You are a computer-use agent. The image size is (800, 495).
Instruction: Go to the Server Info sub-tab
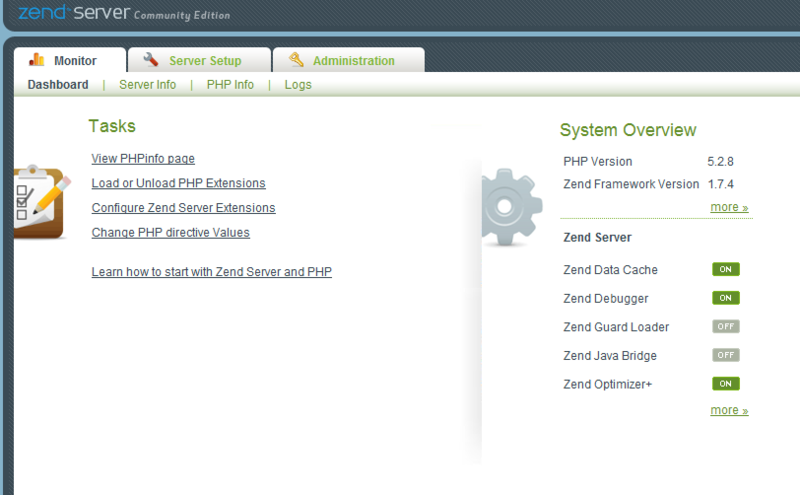point(147,85)
